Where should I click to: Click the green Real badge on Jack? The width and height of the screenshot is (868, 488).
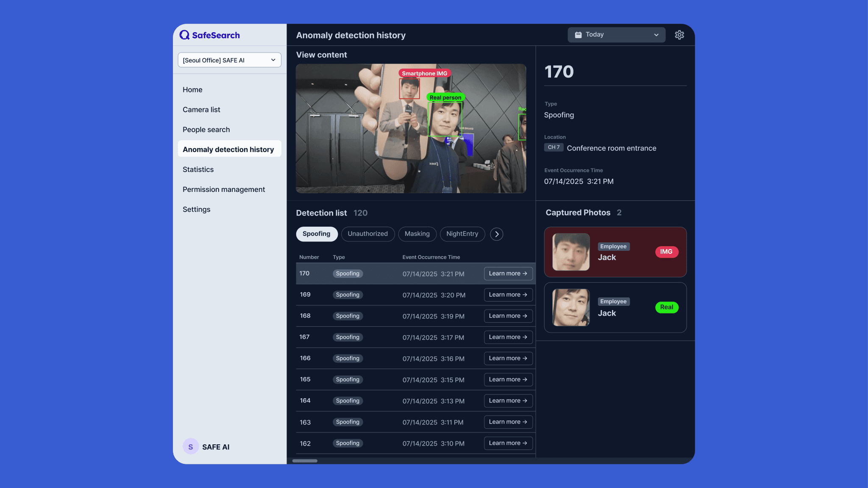[666, 307]
